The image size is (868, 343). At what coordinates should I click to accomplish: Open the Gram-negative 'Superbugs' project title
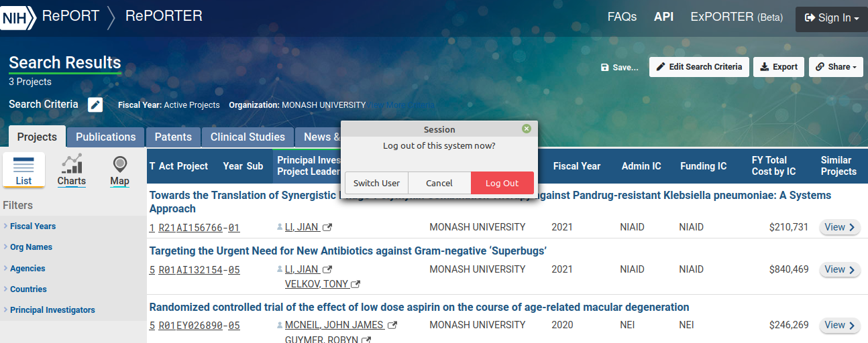click(x=348, y=251)
